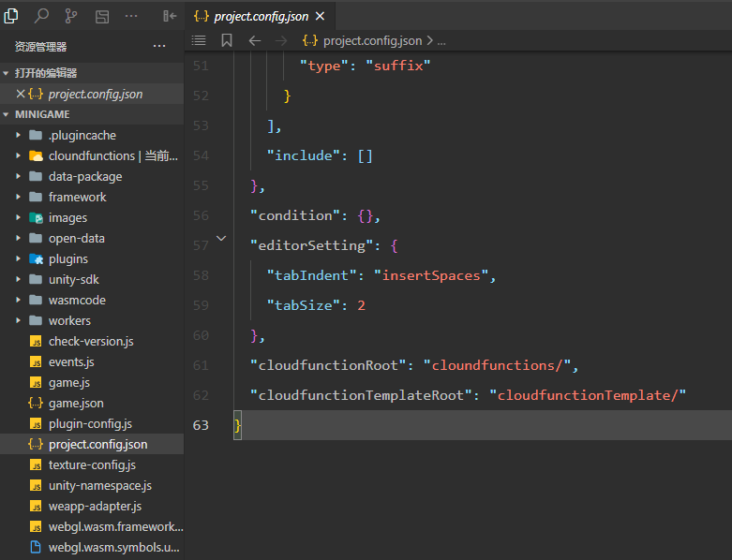This screenshot has width=732, height=560.
Task: Click the "editorSetting" key
Action: pos(312,245)
